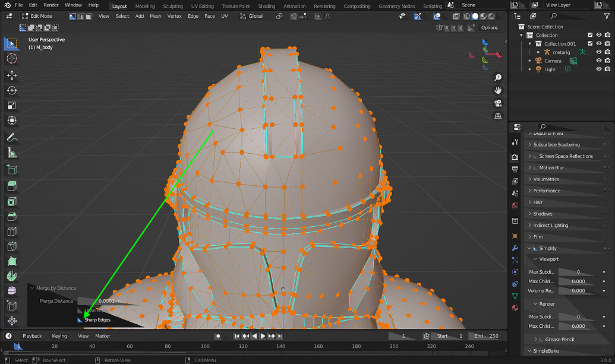
Task: Select the Cursor tool
Action: point(12,58)
